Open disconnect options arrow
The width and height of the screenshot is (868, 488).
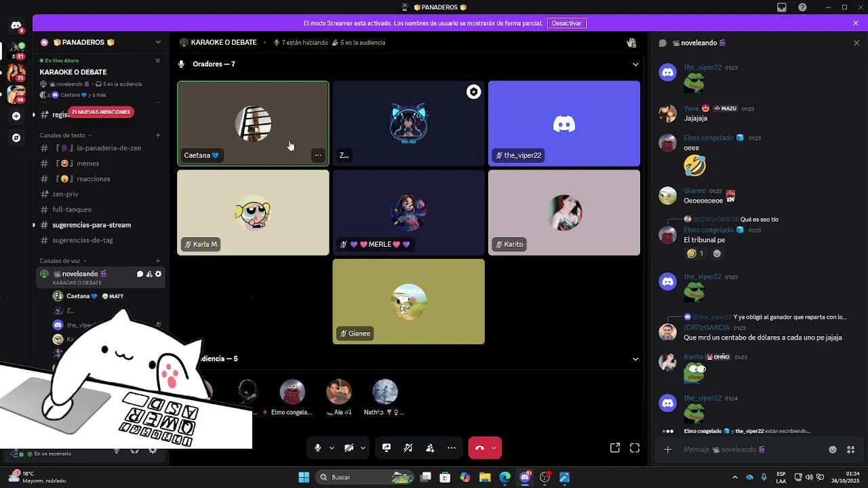[494, 448]
